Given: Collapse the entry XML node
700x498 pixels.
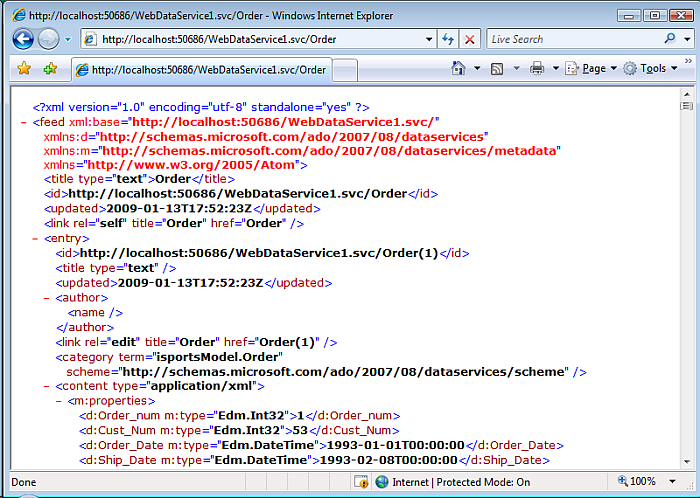Looking at the screenshot, I should [35, 240].
